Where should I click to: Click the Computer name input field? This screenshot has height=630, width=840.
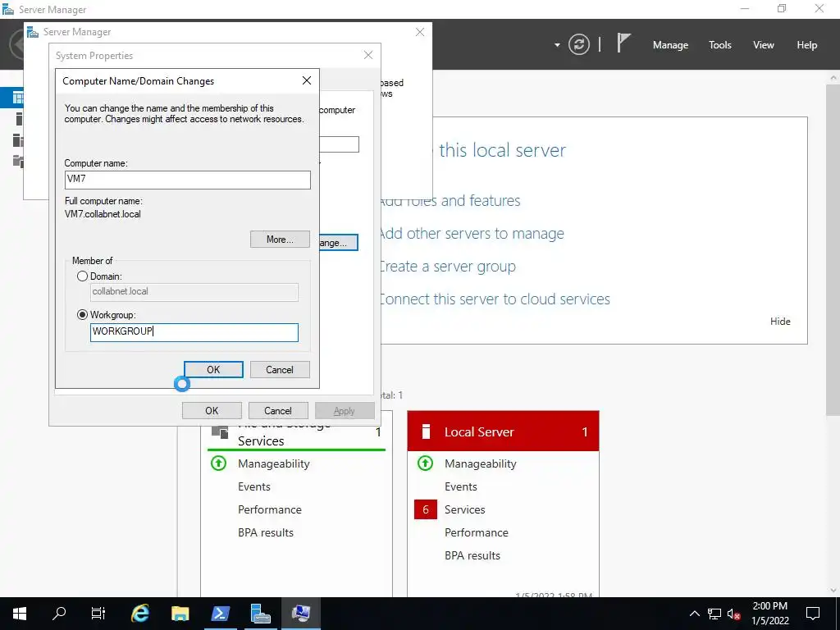(188, 180)
